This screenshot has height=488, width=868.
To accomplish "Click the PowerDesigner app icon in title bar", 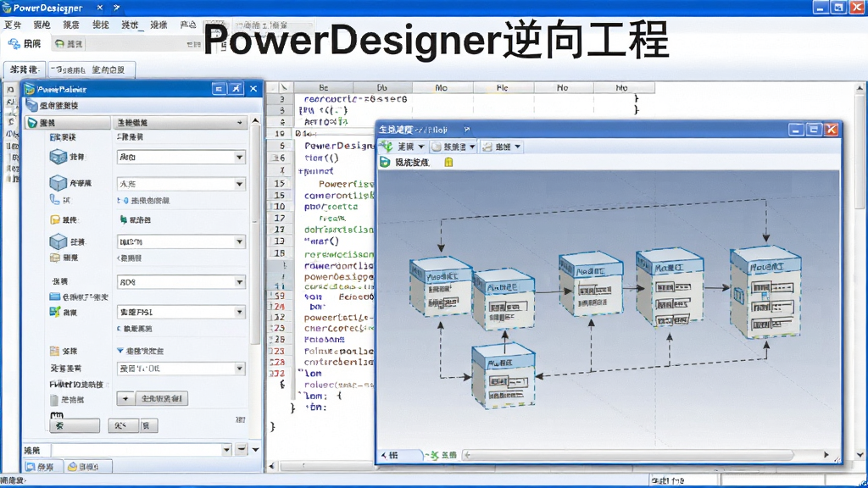I will pyautogui.click(x=7, y=8).
